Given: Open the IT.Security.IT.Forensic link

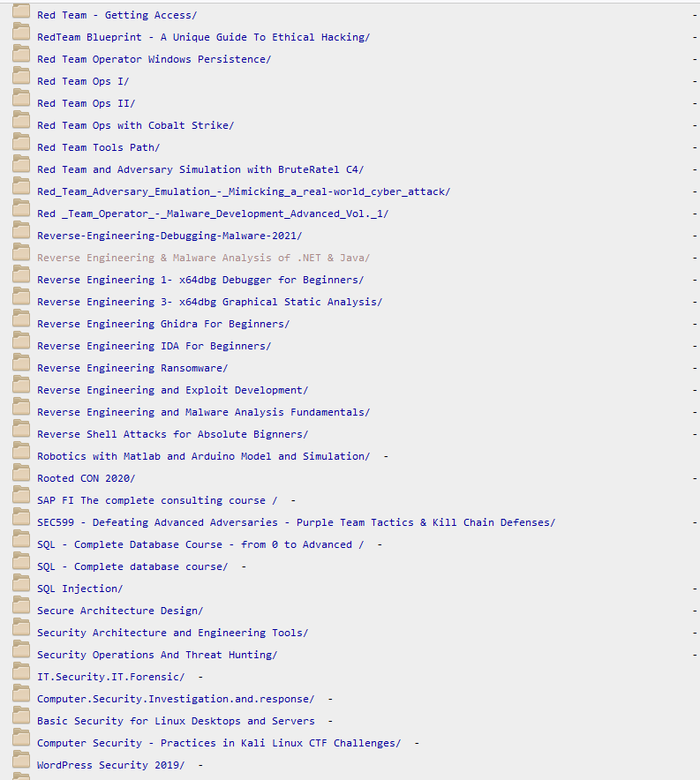Looking at the screenshot, I should 111,677.
